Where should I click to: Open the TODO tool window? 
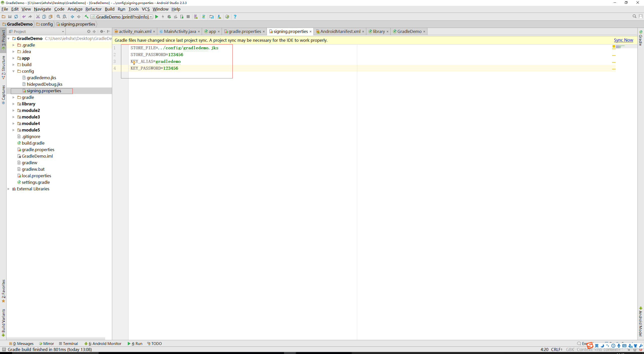154,343
